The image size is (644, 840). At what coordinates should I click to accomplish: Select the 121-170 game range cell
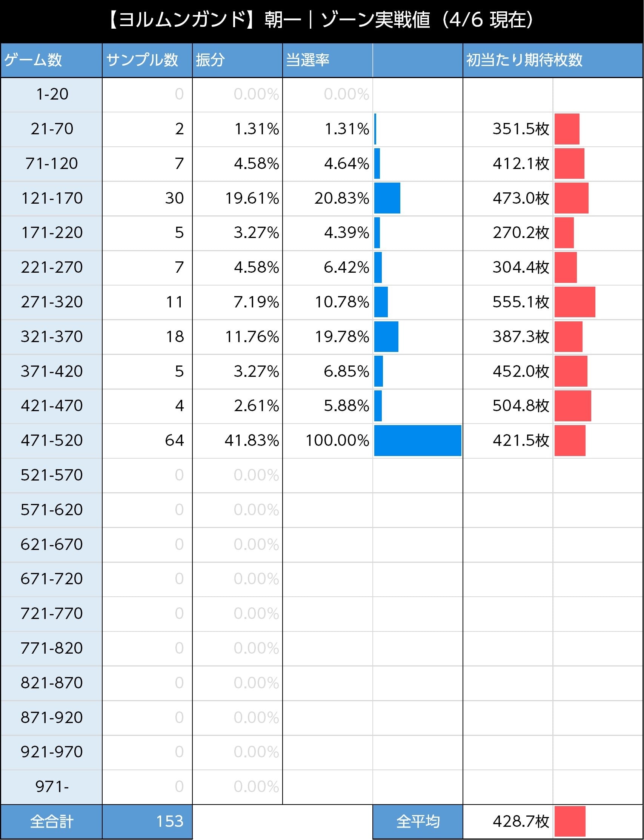coord(52,198)
